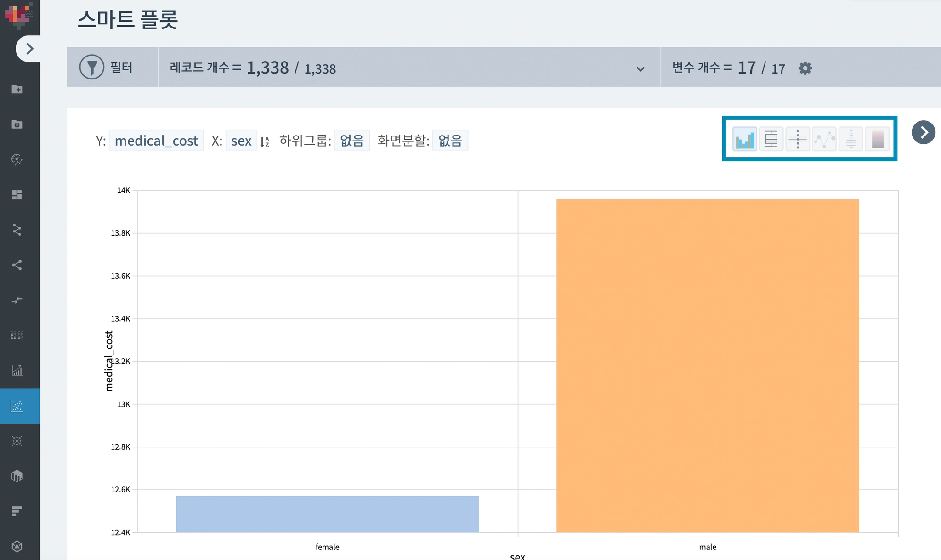Set the screen split 화면분할 없음 field

450,141
